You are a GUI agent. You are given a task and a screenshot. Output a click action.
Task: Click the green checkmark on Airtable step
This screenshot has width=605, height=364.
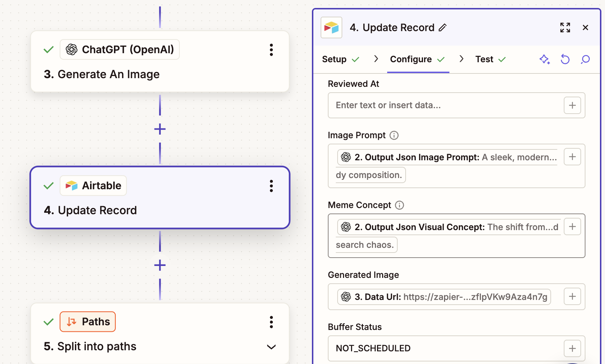(48, 186)
